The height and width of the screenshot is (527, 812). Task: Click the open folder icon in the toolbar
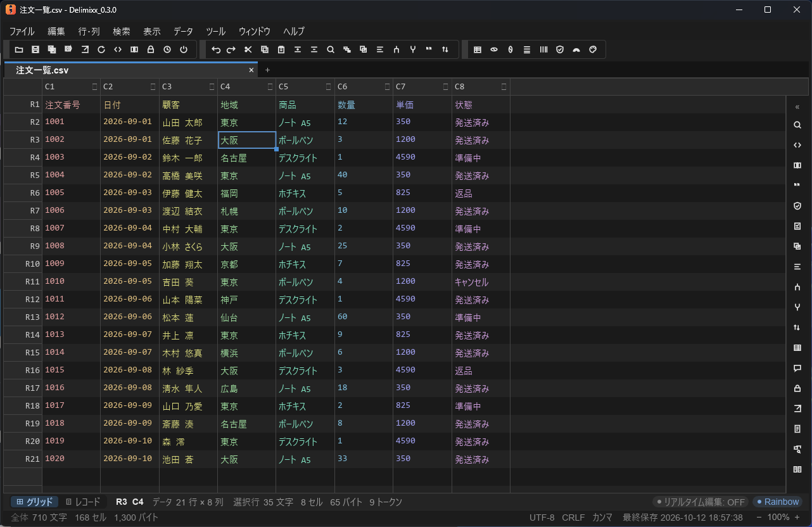coord(19,49)
